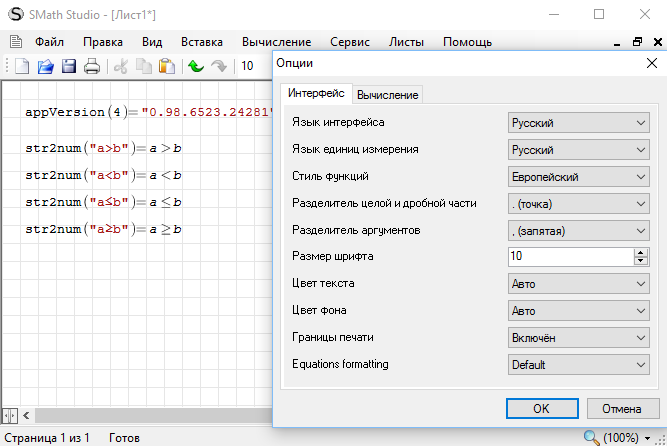This screenshot has height=446, width=667.
Task: Open the Язык интерфейса dropdown
Action: point(579,123)
